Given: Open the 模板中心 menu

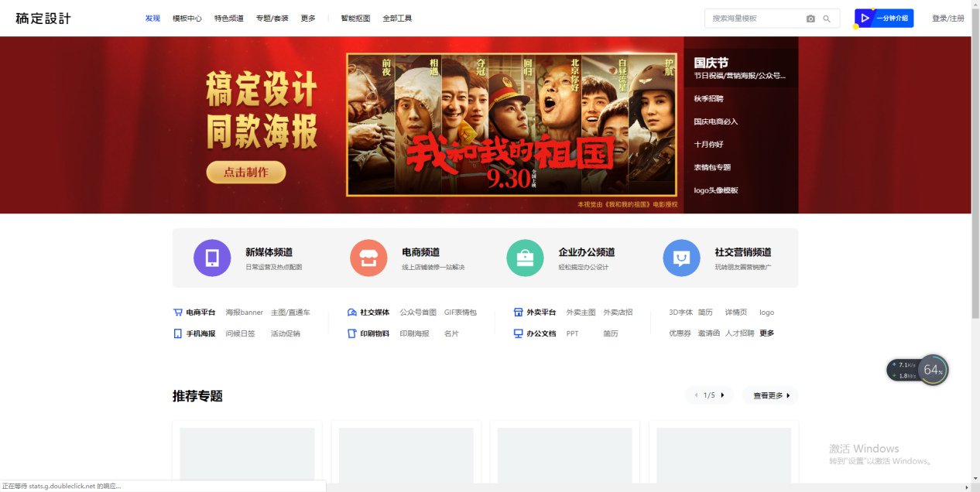Looking at the screenshot, I should tap(187, 18).
